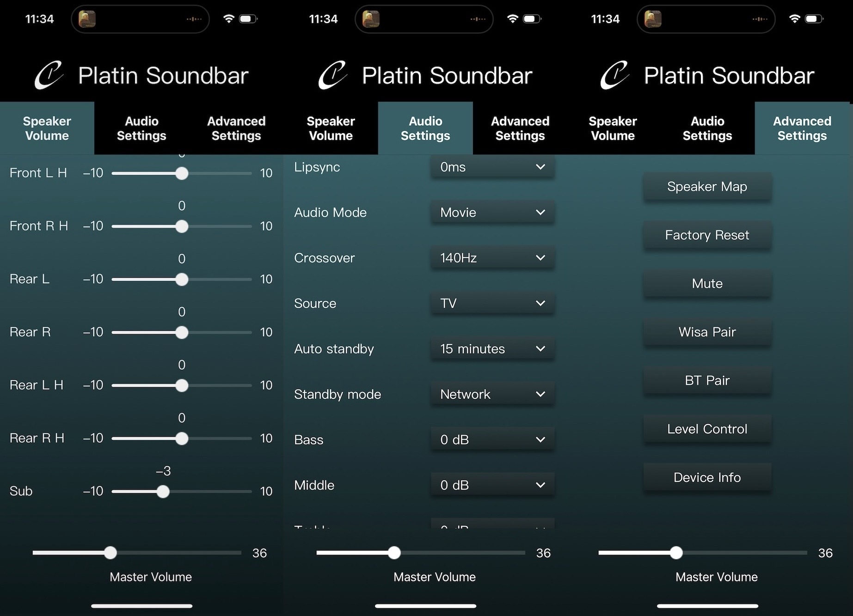Tap the Platin logo in the middle screen
The width and height of the screenshot is (853, 616).
pyautogui.click(x=333, y=75)
